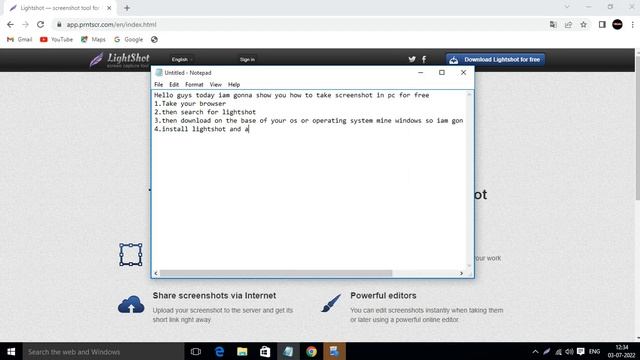Click the line '1.Take your browser'
The height and width of the screenshot is (360, 640).
click(x=190, y=104)
